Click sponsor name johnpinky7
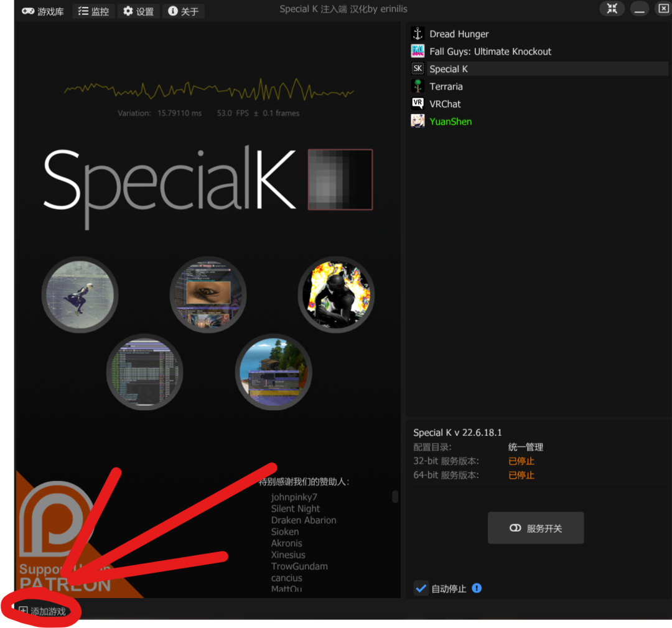672x628 pixels. click(294, 497)
